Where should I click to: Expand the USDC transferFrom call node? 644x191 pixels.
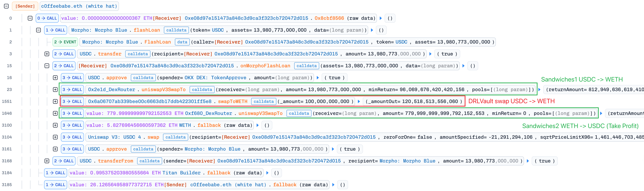[x=47, y=161]
